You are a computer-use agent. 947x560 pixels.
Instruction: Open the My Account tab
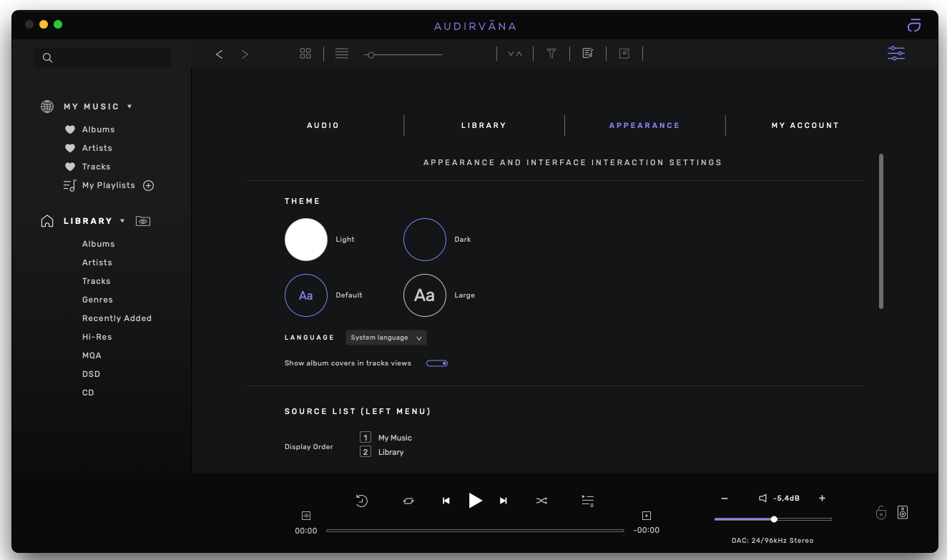coord(805,125)
